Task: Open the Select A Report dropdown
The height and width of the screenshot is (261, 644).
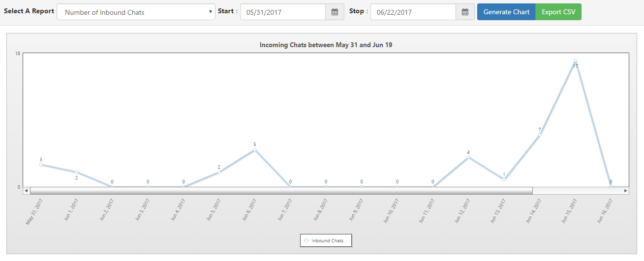Action: tap(136, 12)
